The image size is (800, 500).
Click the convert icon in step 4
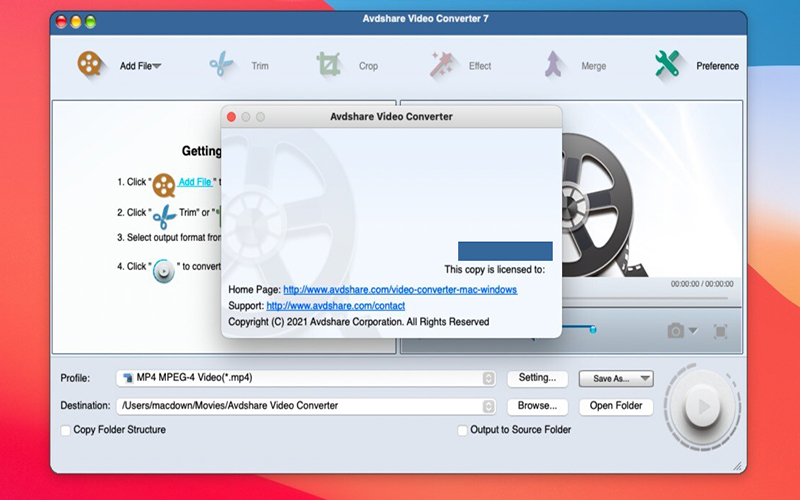164,271
